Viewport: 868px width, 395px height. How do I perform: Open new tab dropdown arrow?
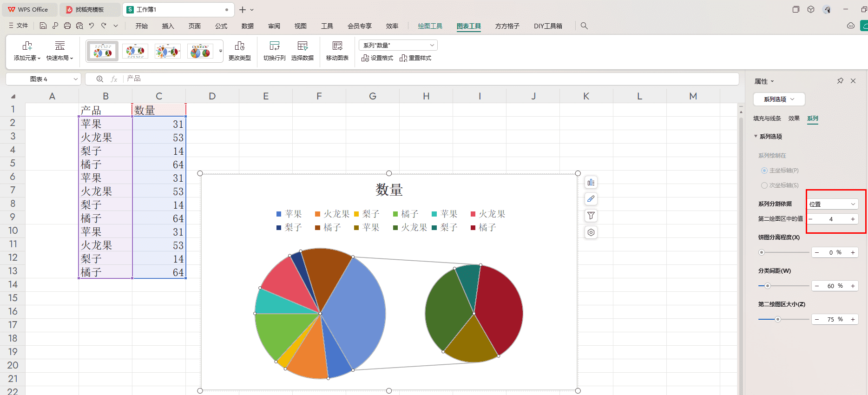[x=252, y=10]
